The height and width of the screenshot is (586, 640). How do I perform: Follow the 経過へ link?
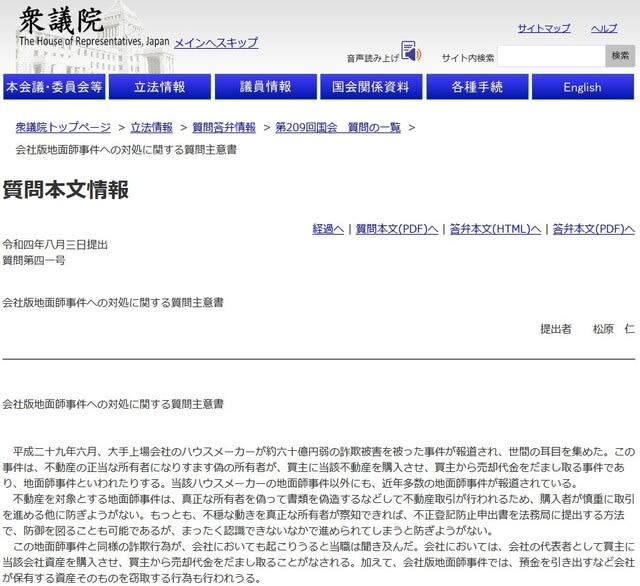[x=328, y=229]
